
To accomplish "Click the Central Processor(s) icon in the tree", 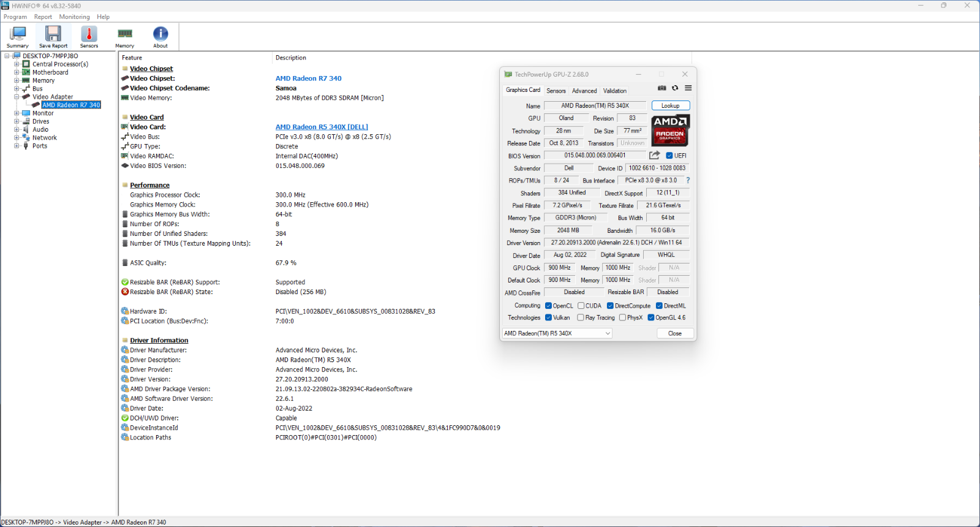I will point(26,64).
